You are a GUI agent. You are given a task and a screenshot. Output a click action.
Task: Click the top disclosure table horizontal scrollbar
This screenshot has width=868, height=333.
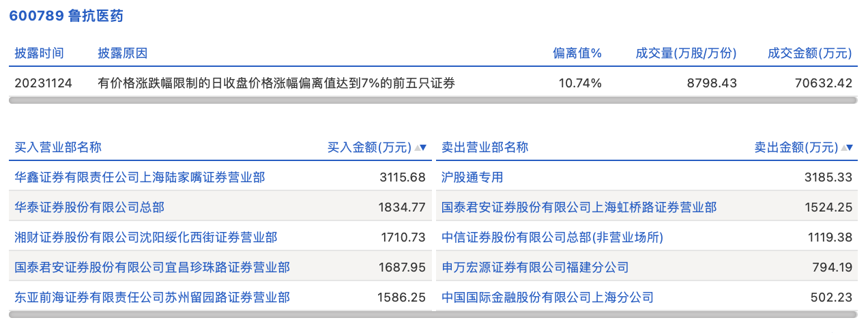tap(433, 100)
